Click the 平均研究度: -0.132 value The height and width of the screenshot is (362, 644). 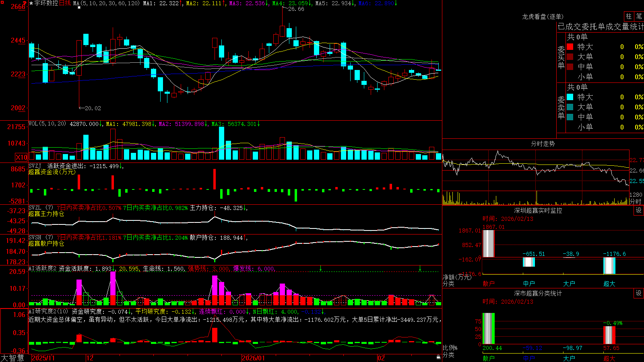tap(163, 311)
